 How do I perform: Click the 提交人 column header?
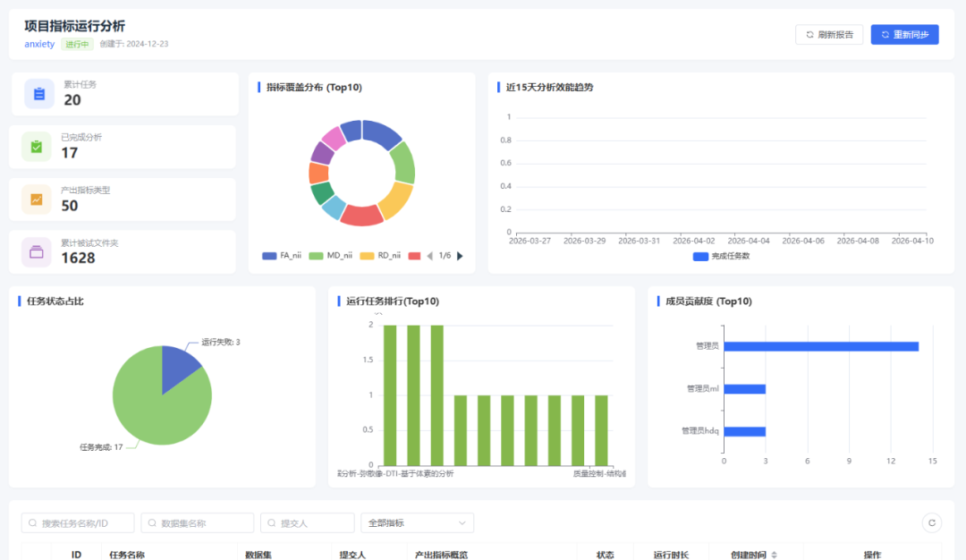(352, 555)
